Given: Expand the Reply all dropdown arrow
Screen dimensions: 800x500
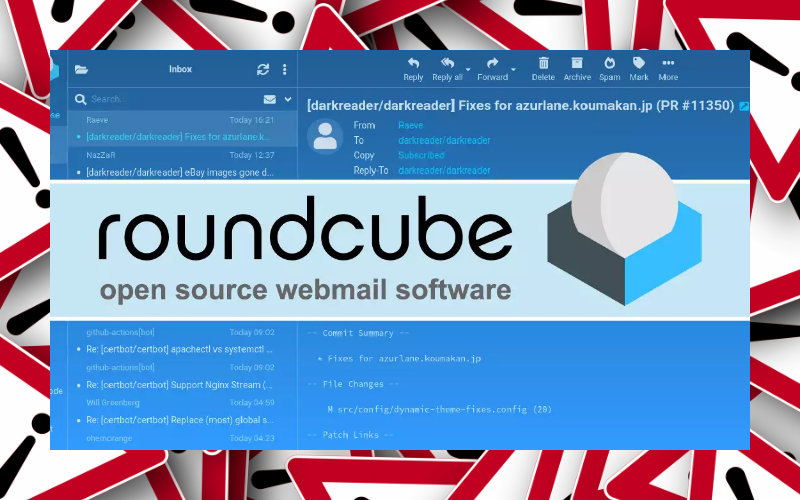Looking at the screenshot, I should (468, 70).
